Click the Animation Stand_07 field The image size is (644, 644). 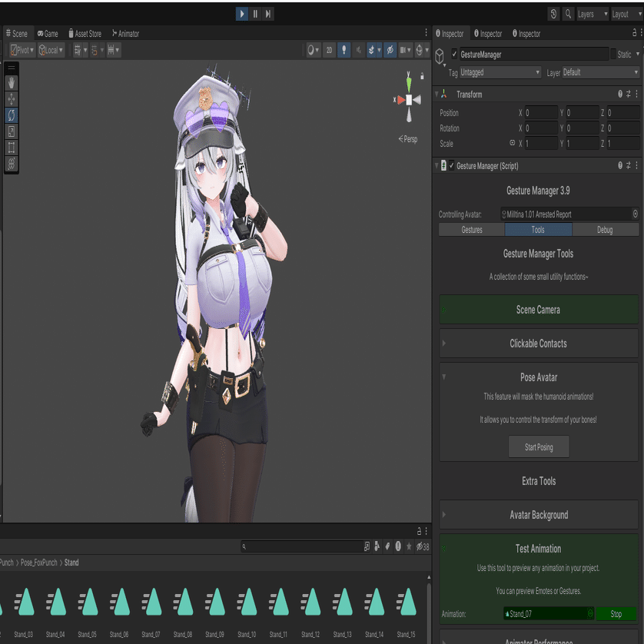tap(549, 614)
